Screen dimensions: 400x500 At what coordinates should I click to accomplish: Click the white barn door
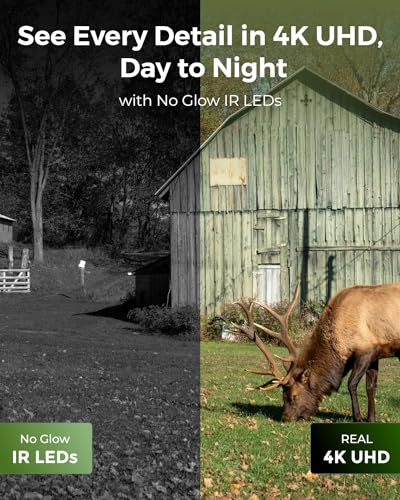click(x=268, y=284)
